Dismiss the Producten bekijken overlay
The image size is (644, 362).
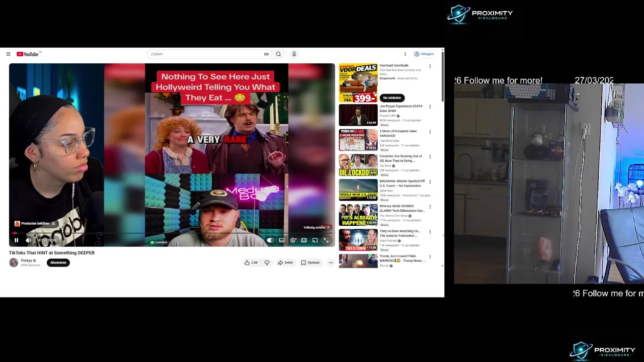tap(53, 223)
